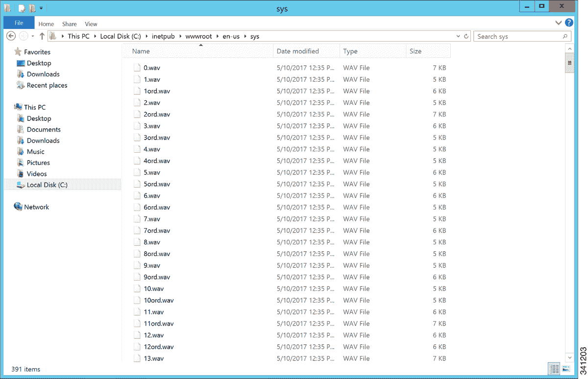Open the address bar history dropdown

click(458, 36)
